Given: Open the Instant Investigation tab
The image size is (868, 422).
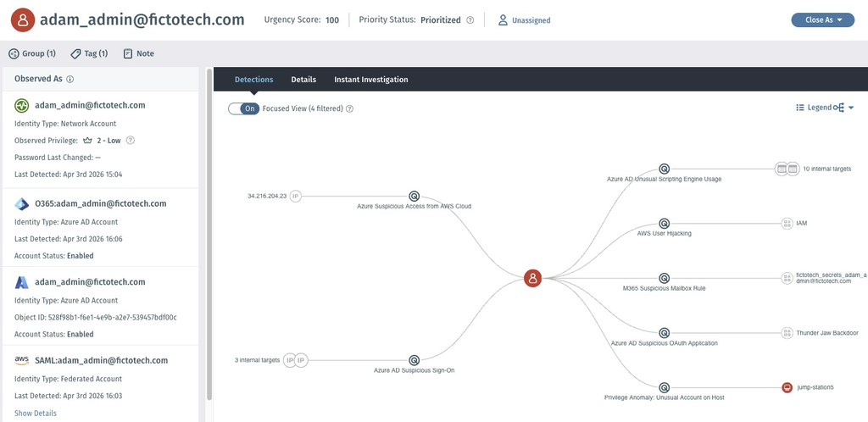Looking at the screenshot, I should [x=371, y=79].
